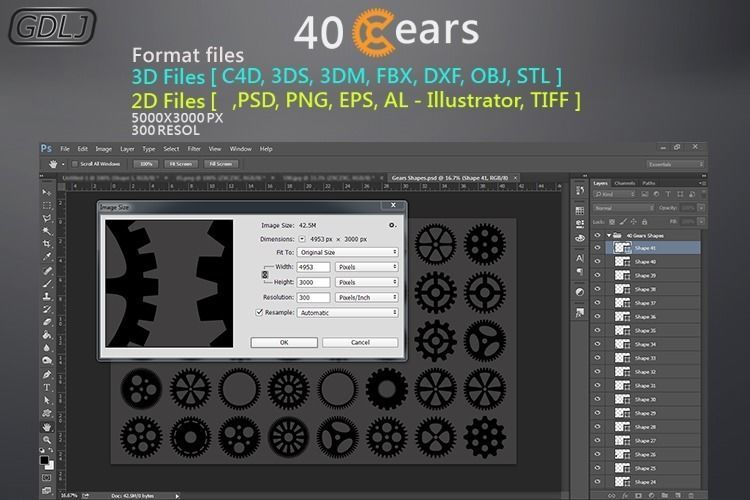
Task: Hide the Shape 38 layer
Action: [597, 289]
